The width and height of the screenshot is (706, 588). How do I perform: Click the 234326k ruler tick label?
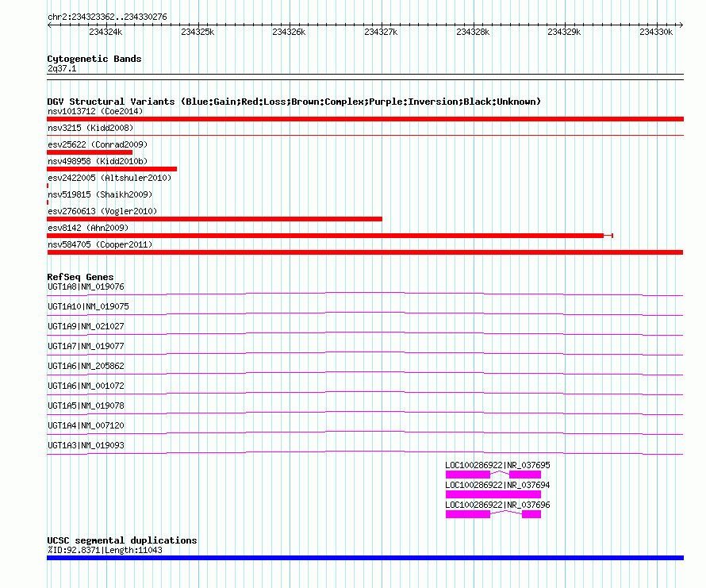(x=289, y=32)
